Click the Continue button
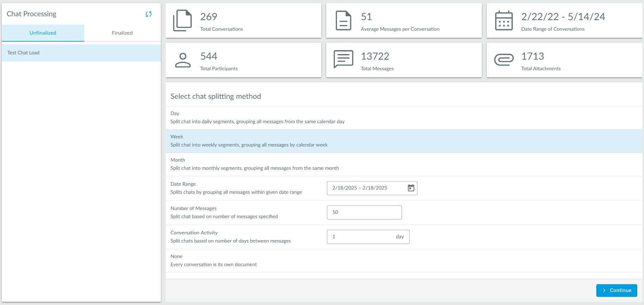644x305 pixels. tap(616, 290)
